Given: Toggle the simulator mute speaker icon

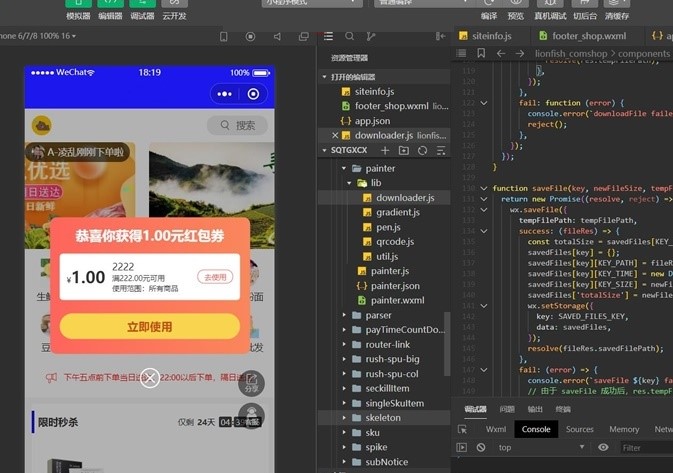Looking at the screenshot, I should (277, 36).
